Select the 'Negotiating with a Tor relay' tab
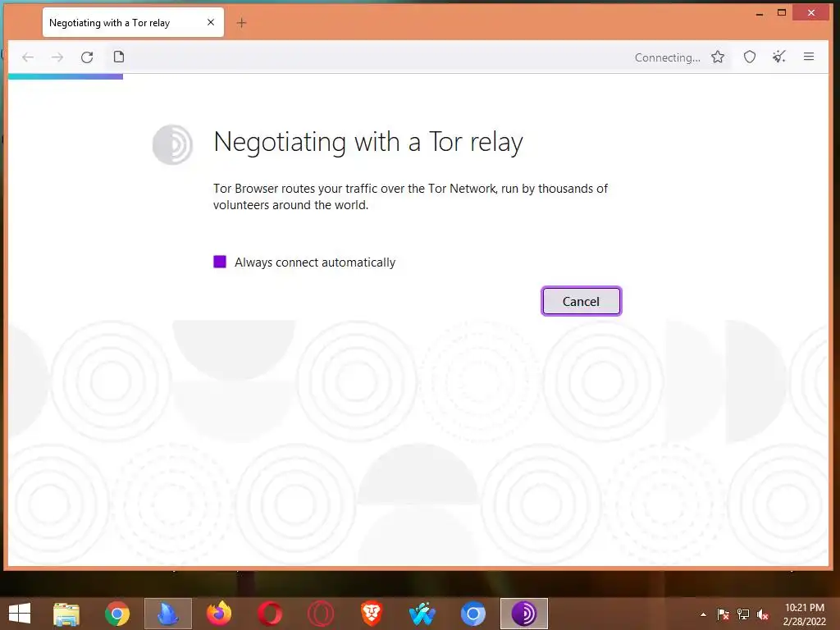The image size is (840, 630). tap(133, 22)
